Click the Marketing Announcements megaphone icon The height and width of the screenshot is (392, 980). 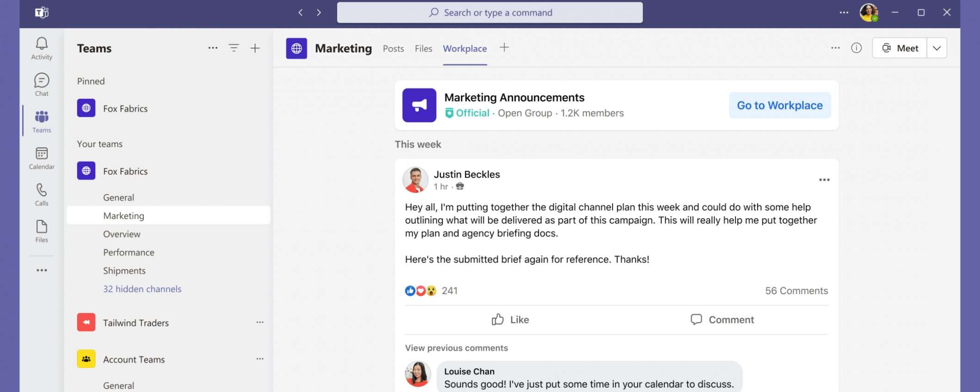419,105
